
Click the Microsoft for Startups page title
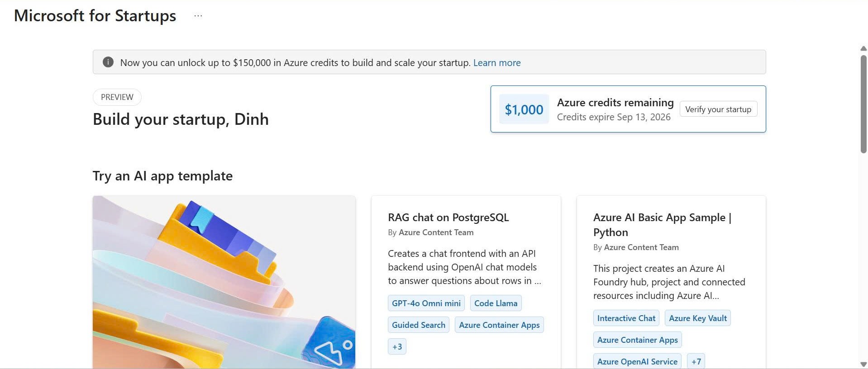coord(95,16)
